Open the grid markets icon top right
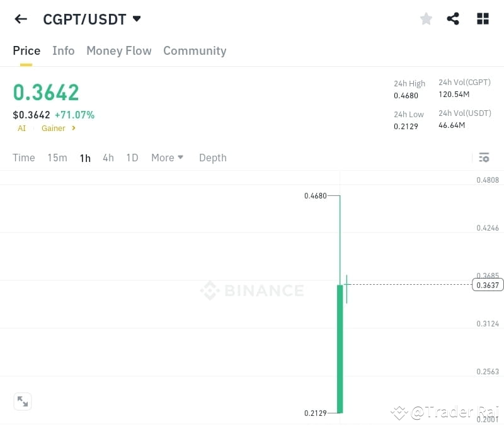 pyautogui.click(x=483, y=19)
